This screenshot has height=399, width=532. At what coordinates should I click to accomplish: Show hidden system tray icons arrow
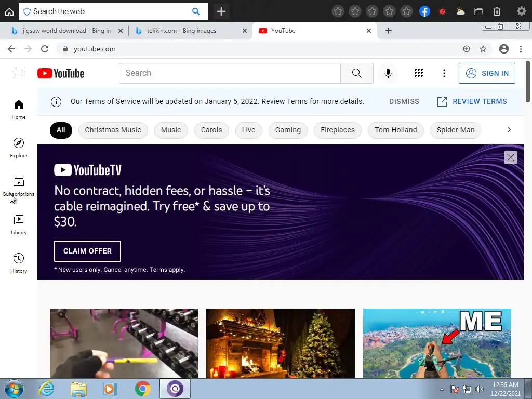442,389
